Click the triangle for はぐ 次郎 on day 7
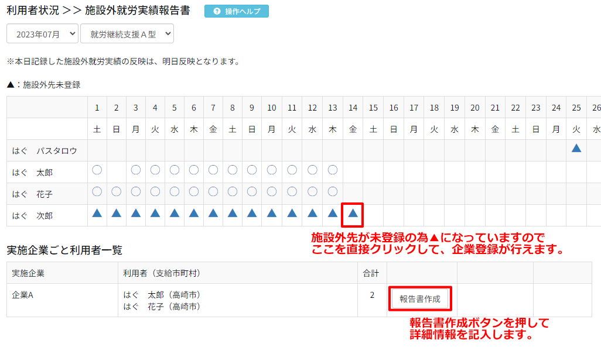The image size is (601, 364). 213,214
